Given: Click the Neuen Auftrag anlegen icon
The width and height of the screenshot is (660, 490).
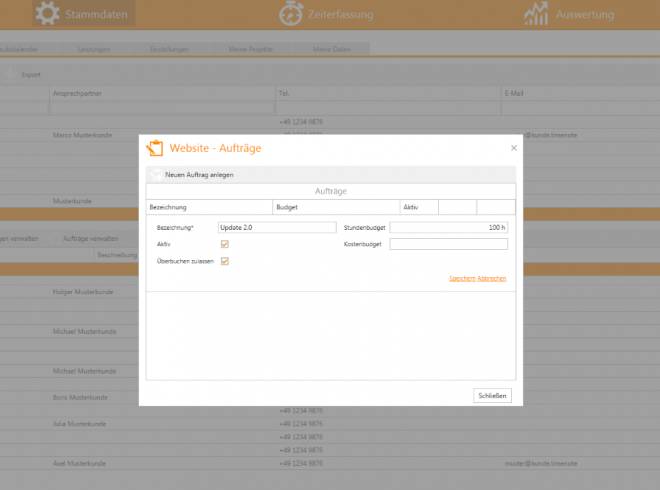Looking at the screenshot, I should (x=155, y=175).
